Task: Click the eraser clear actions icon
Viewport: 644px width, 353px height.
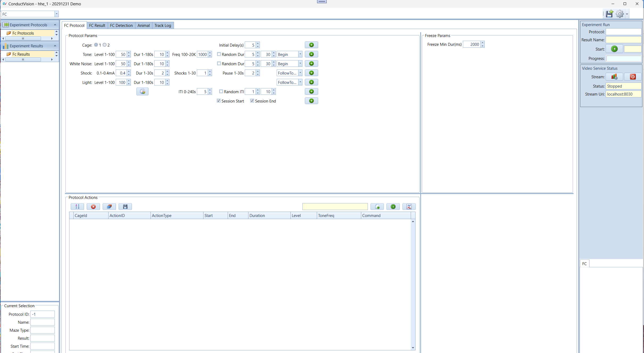Action: point(109,207)
